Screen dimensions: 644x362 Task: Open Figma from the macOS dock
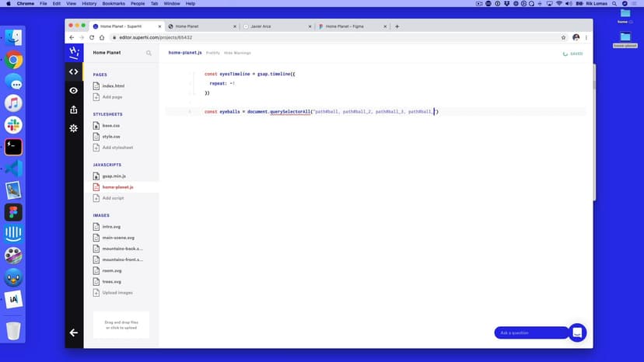tap(13, 212)
